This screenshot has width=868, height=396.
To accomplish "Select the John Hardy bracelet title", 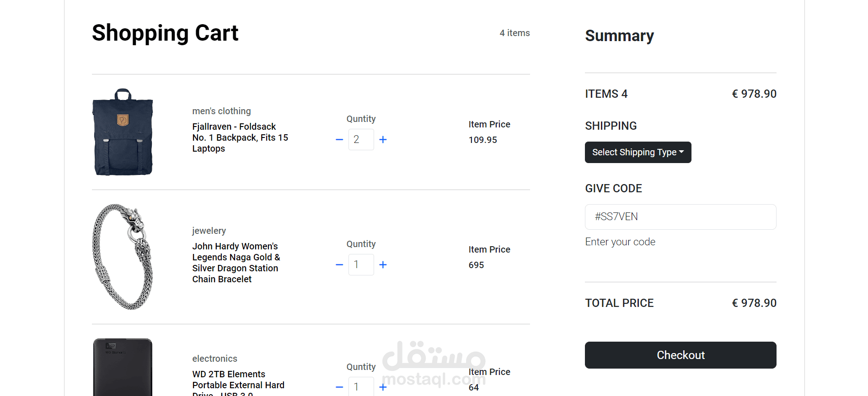I will pyautogui.click(x=236, y=263).
